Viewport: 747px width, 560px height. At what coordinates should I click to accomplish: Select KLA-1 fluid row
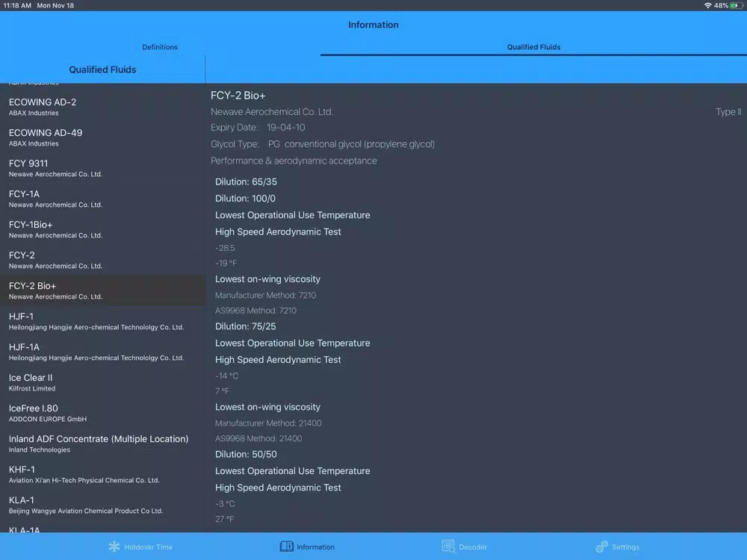pos(102,505)
